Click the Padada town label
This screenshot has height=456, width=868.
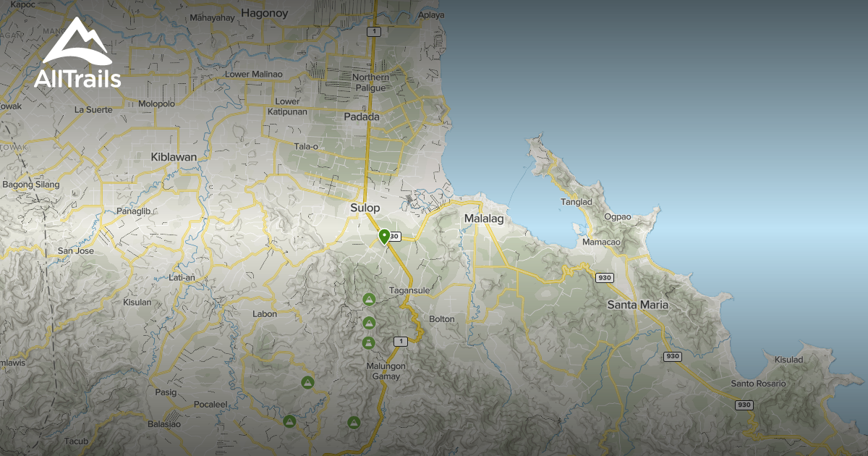pyautogui.click(x=362, y=116)
